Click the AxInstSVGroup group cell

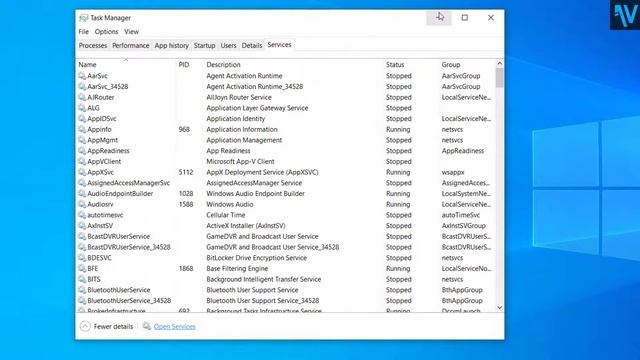pos(463,225)
